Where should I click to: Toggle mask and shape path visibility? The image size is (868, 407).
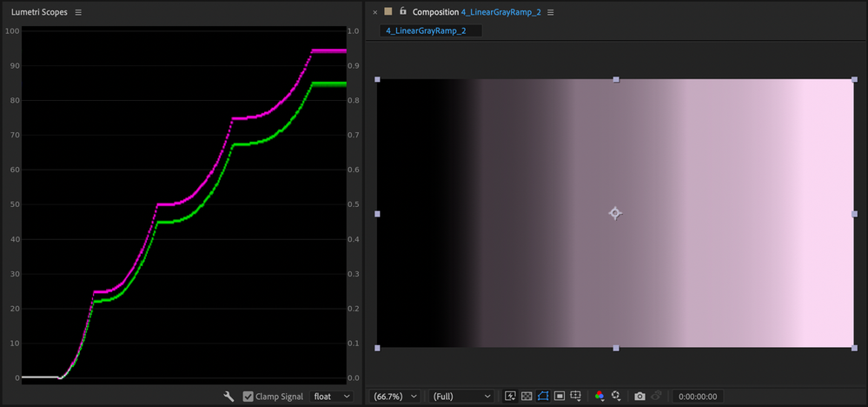tap(543, 396)
